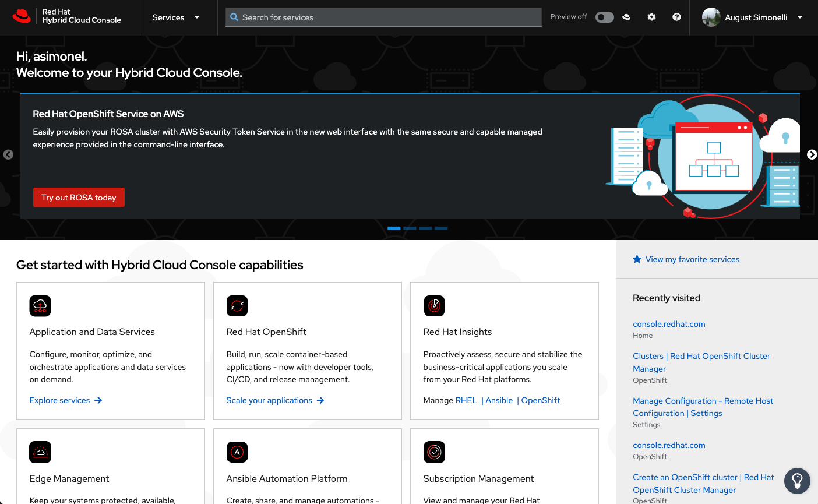Image resolution: width=818 pixels, height=504 pixels.
Task: Select the Ansible Automation Platform icon
Action: pos(237,452)
